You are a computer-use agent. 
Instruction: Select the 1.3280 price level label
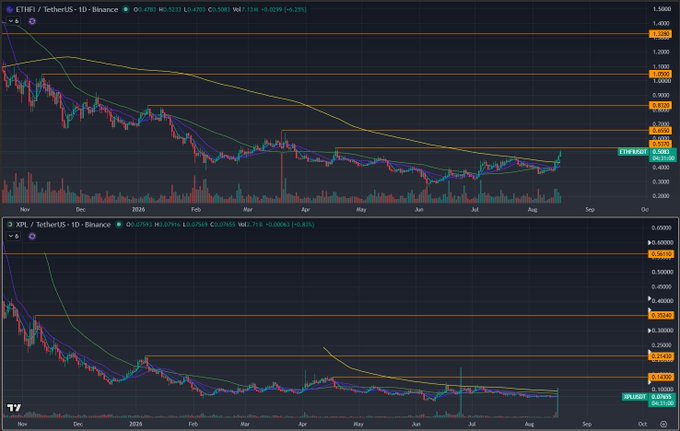660,34
